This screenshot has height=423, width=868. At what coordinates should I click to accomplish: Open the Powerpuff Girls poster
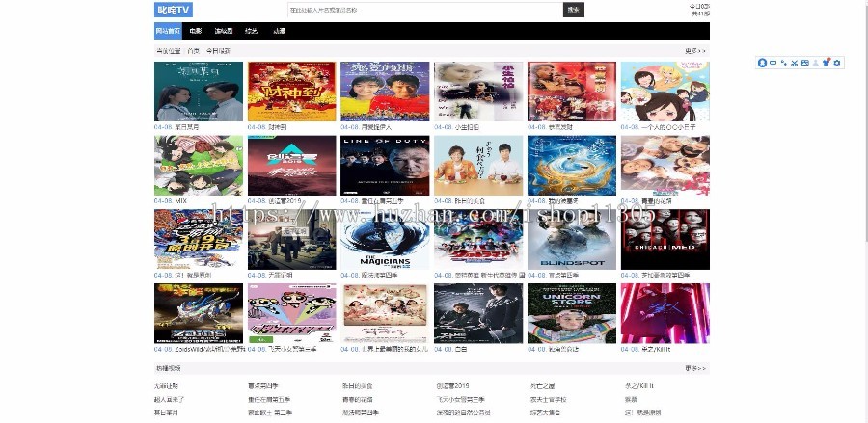pyautogui.click(x=291, y=313)
